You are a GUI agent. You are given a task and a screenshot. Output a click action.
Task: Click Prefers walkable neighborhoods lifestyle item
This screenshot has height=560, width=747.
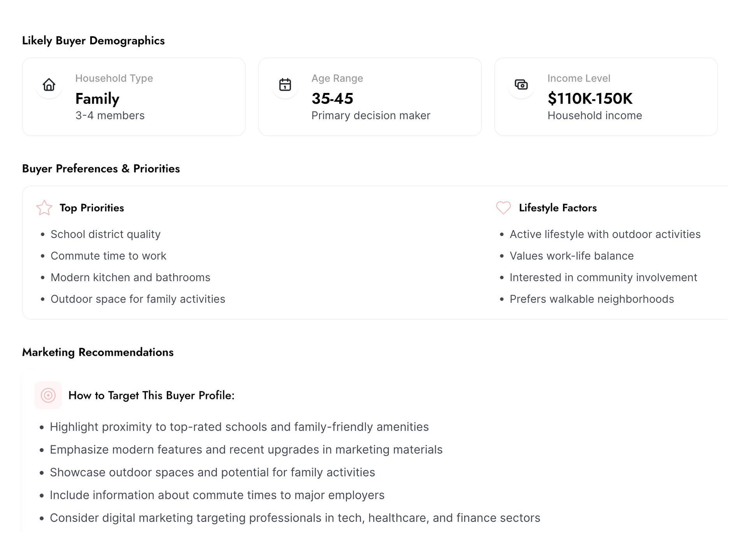(x=591, y=299)
